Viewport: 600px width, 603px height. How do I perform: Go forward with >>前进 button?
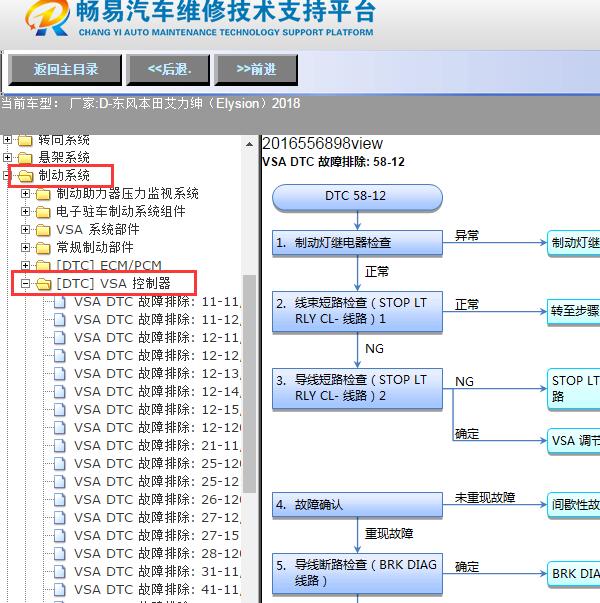pyautogui.click(x=256, y=70)
